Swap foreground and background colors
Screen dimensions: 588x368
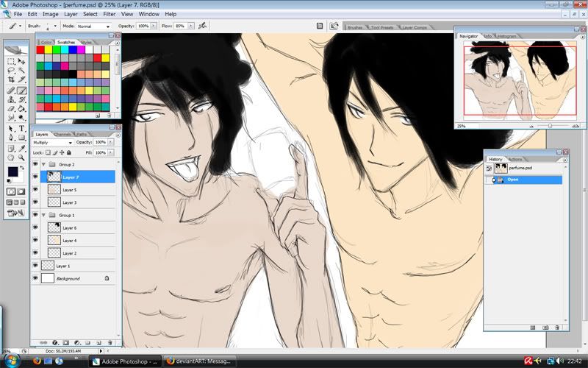(22, 168)
